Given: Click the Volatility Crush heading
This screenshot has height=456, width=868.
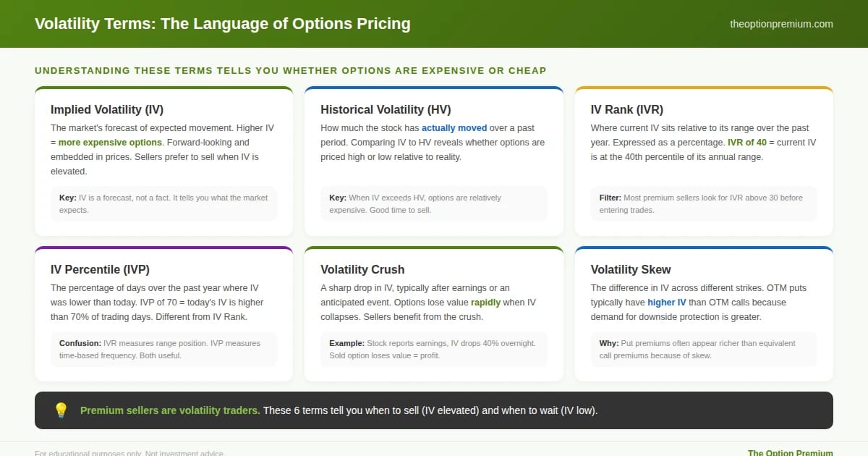Looking at the screenshot, I should point(362,269).
